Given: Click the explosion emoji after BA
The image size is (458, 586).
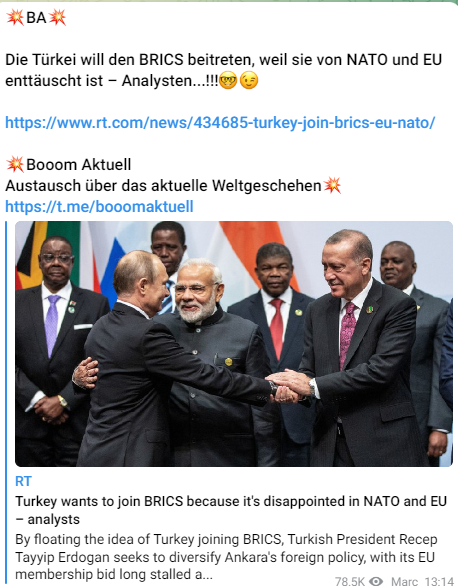Looking at the screenshot, I should click(57, 18).
